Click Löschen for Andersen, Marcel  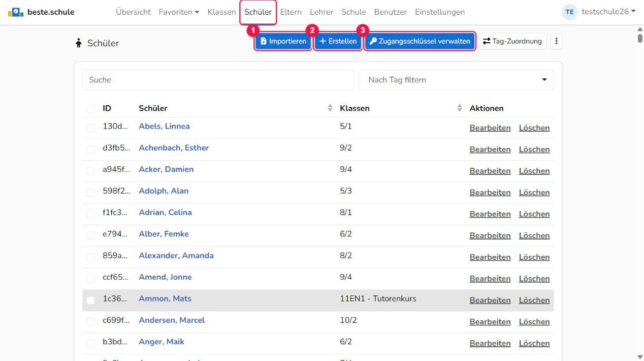click(534, 322)
